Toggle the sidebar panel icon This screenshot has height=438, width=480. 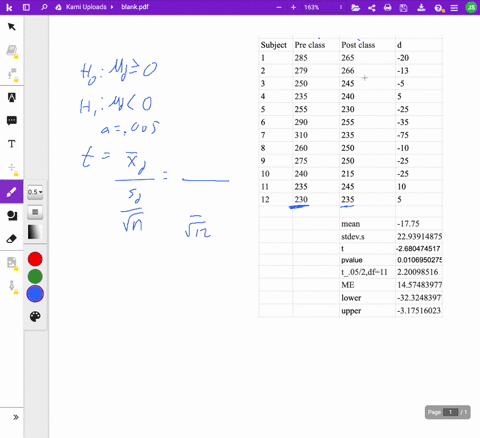coord(26,7)
